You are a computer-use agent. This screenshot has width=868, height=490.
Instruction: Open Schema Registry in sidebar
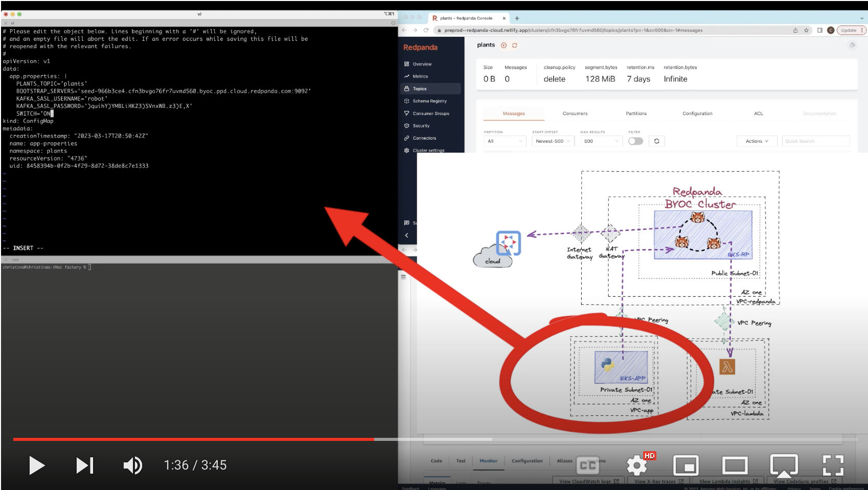429,101
